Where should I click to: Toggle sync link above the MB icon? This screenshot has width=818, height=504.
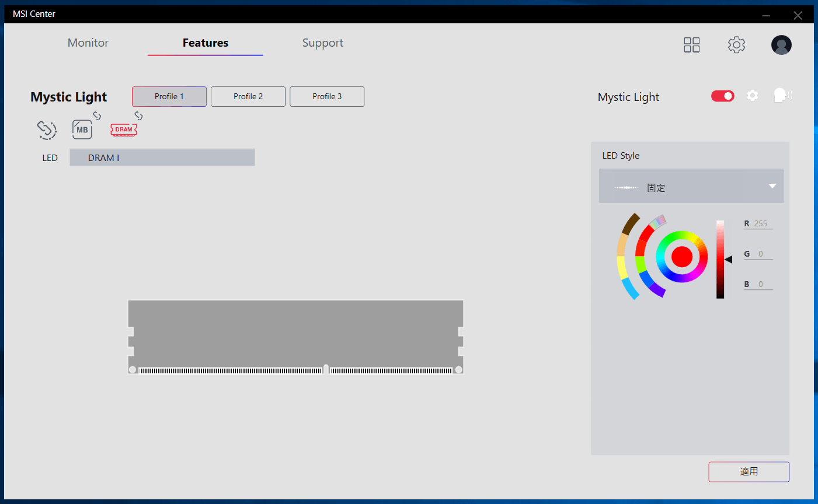pyautogui.click(x=97, y=116)
